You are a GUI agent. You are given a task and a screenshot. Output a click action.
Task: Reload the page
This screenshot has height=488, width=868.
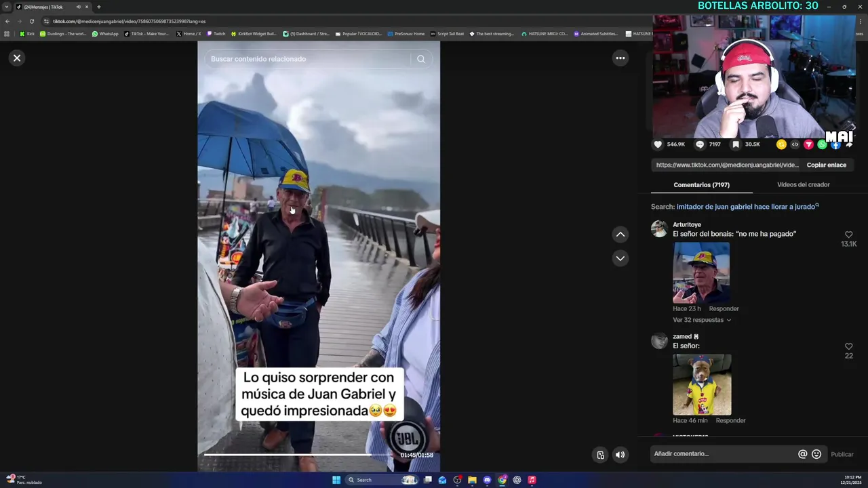pyautogui.click(x=31, y=21)
